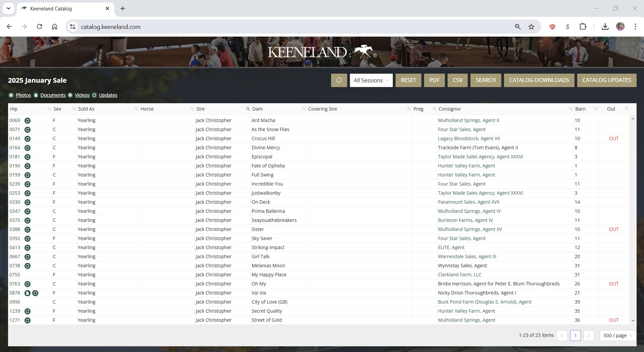Go to previous results page arrow
This screenshot has width=644, height=352.
(x=562, y=336)
